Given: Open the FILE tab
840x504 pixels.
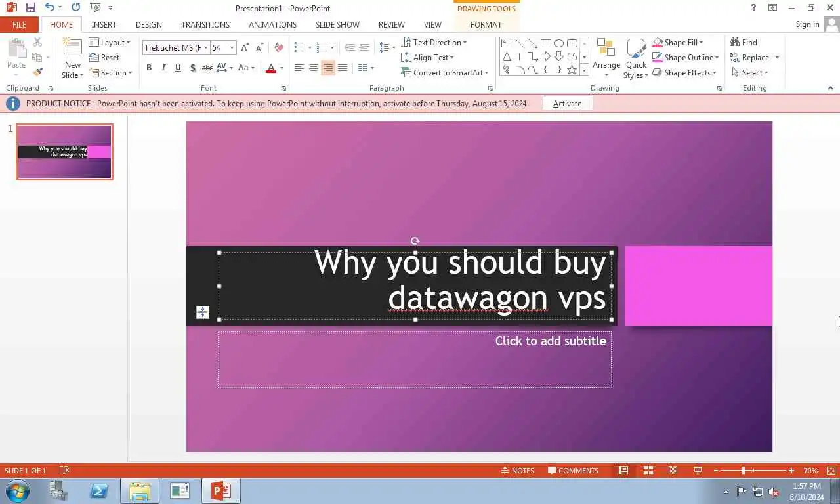Looking at the screenshot, I should [x=19, y=24].
